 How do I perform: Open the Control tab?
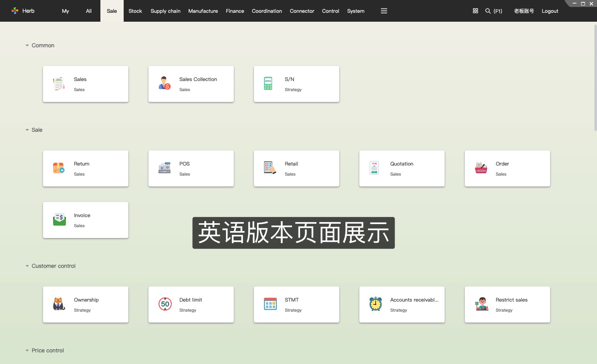tap(331, 11)
